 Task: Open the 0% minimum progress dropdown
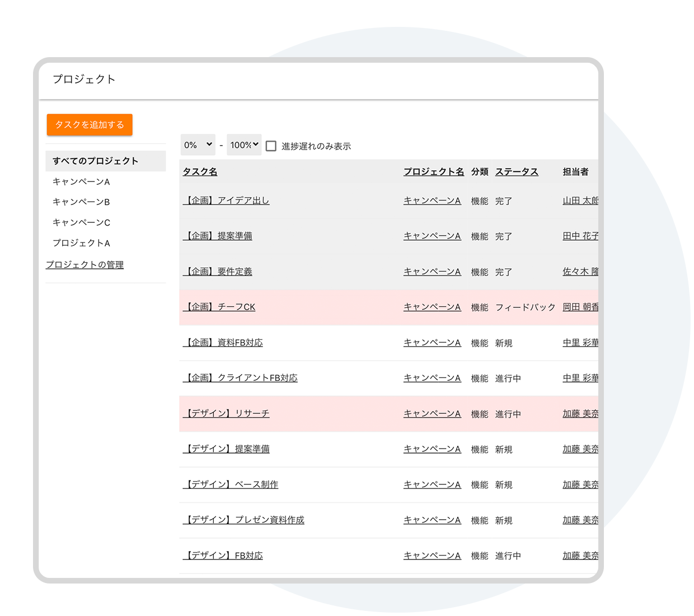pyautogui.click(x=198, y=145)
